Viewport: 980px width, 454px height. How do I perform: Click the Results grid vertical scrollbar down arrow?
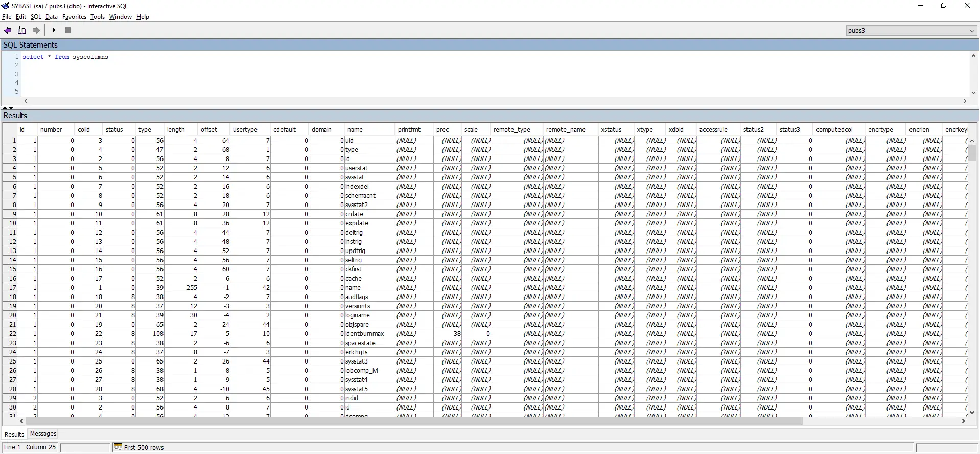click(972, 412)
